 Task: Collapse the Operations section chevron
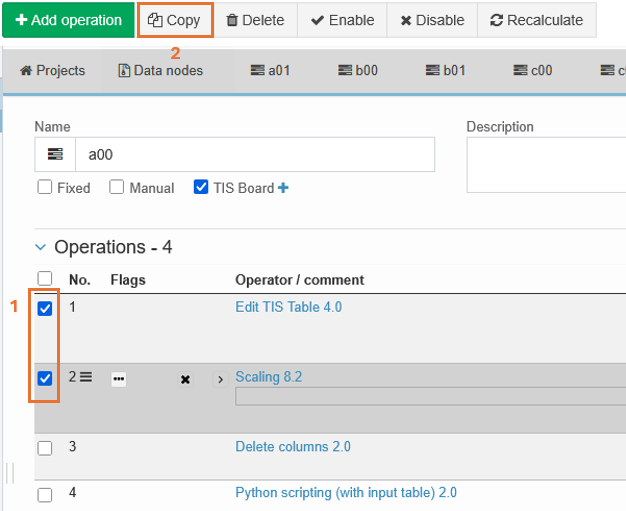point(40,247)
